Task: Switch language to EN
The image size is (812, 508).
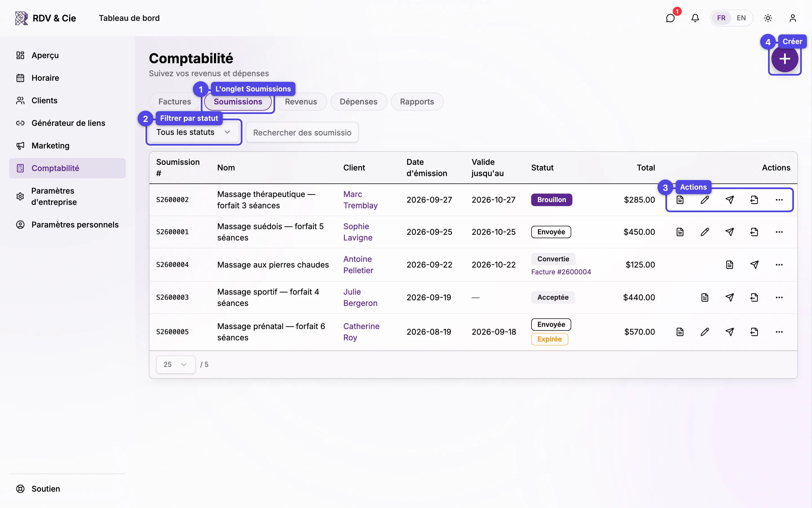Action: coord(741,18)
